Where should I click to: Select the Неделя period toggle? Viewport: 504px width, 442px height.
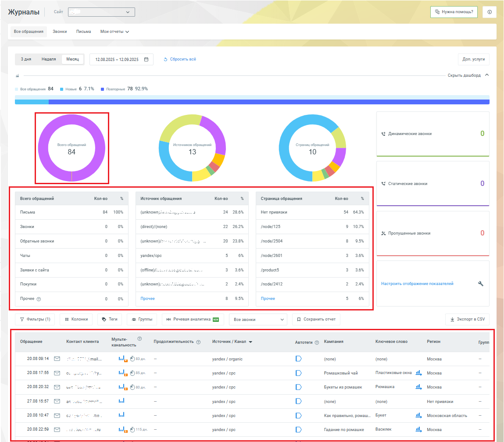pyautogui.click(x=49, y=60)
